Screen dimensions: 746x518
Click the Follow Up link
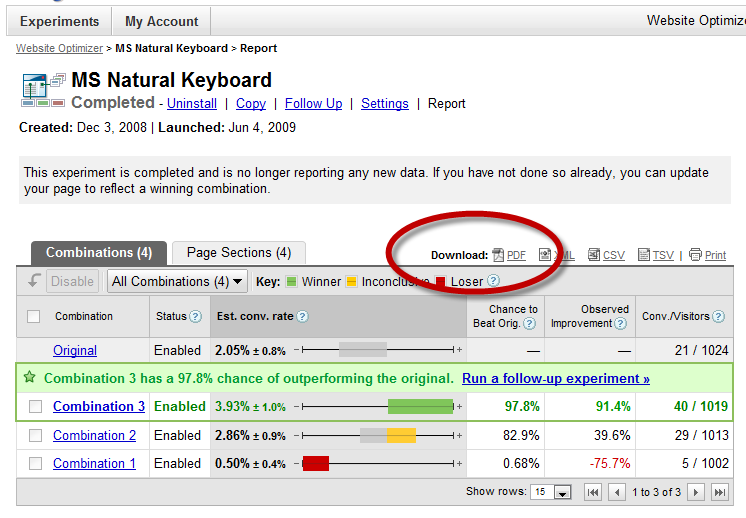(x=314, y=103)
